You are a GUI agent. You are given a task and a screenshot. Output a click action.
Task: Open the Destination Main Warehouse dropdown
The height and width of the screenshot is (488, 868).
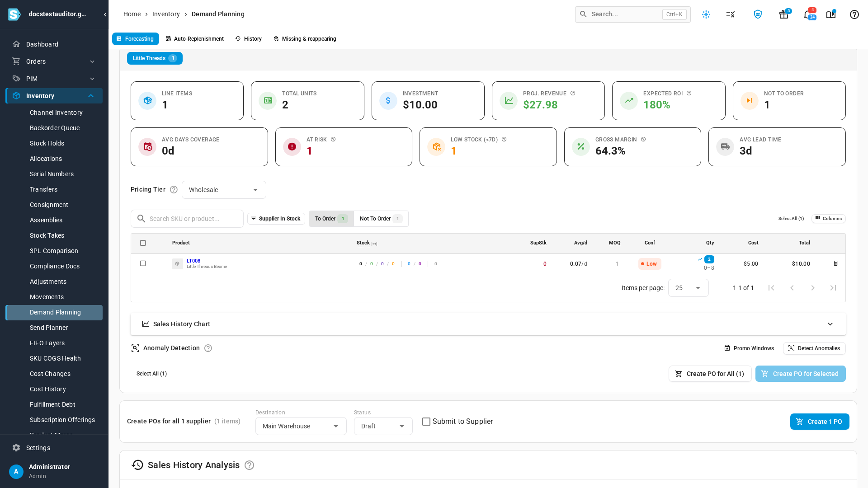[x=301, y=426]
